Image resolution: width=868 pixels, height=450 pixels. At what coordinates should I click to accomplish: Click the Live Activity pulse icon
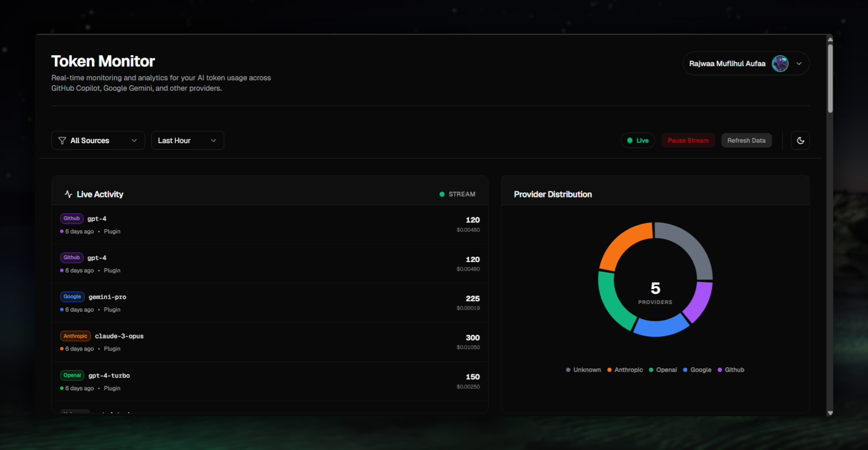68,194
